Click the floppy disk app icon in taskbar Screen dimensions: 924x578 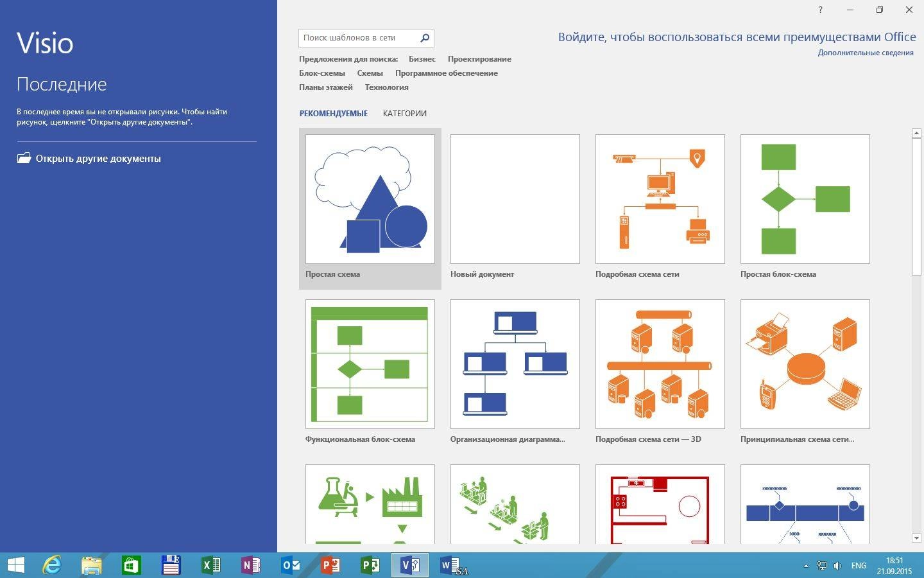171,565
